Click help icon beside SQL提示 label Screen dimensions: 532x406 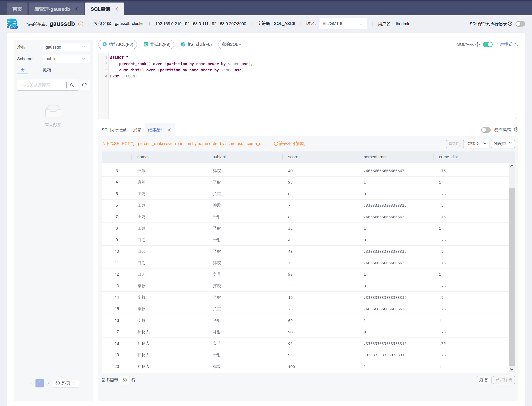pos(478,44)
